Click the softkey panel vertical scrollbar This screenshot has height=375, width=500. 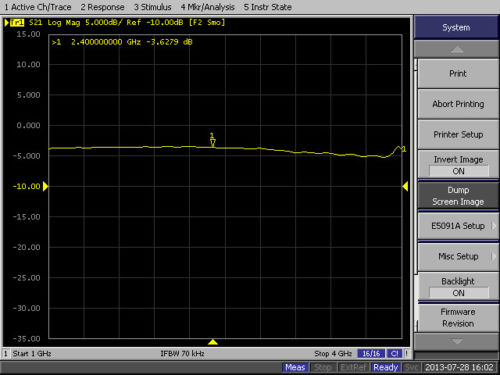coord(416,197)
